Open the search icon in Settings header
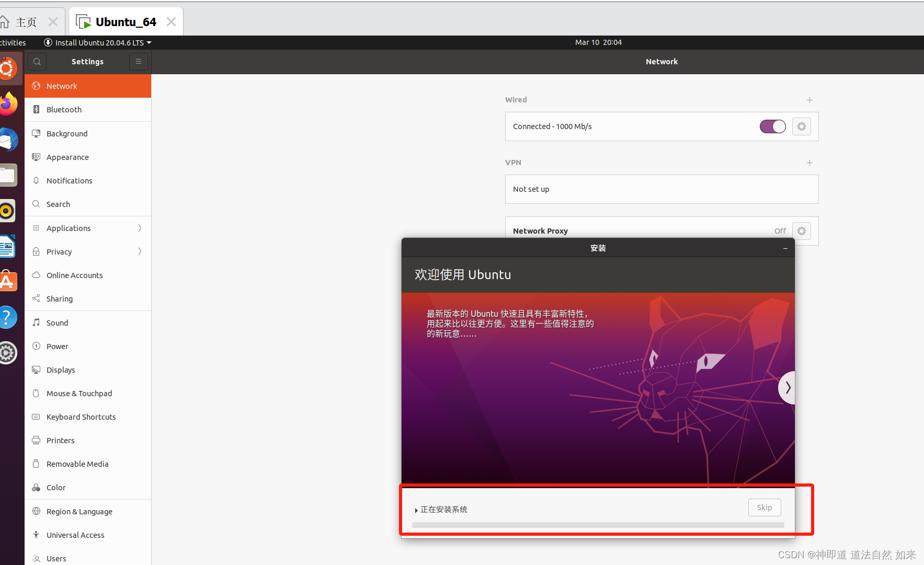Image resolution: width=924 pixels, height=565 pixels. coord(37,61)
